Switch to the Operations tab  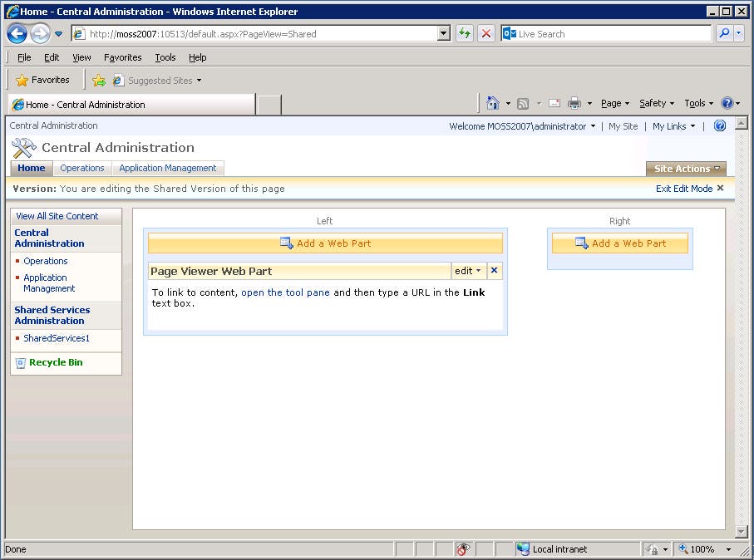pos(82,168)
